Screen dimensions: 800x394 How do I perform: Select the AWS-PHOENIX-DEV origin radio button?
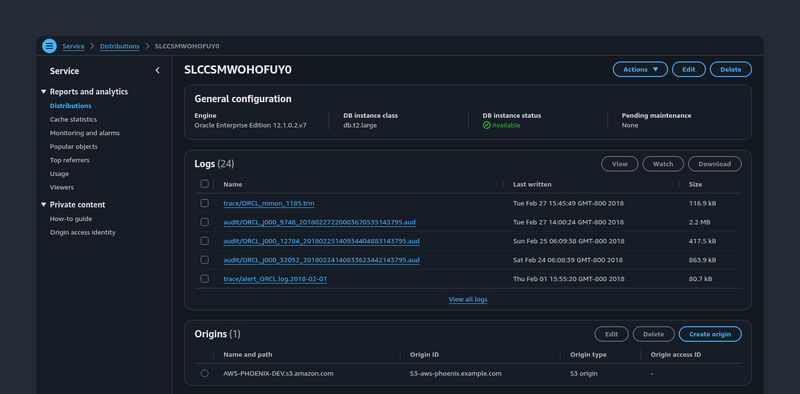click(205, 373)
